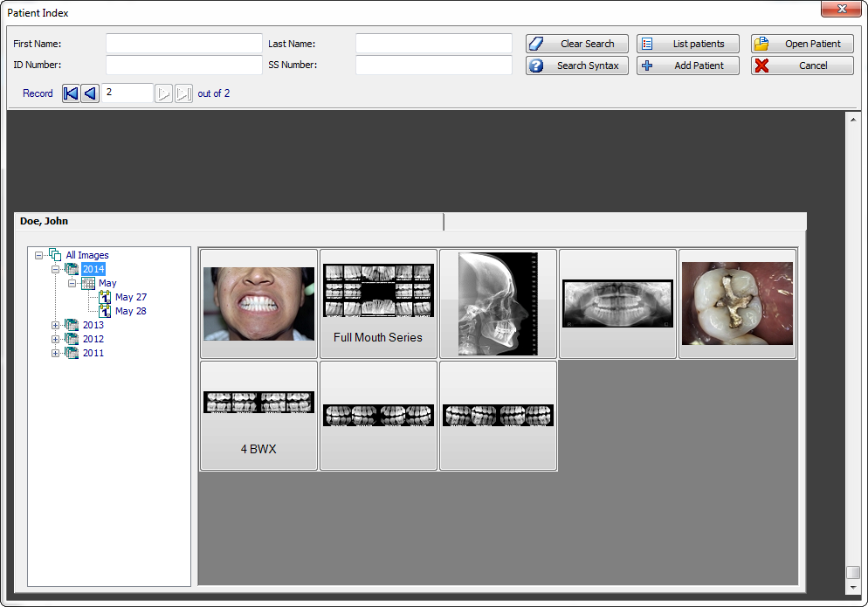Click the List patients list icon
This screenshot has width=868, height=607.
(x=646, y=44)
